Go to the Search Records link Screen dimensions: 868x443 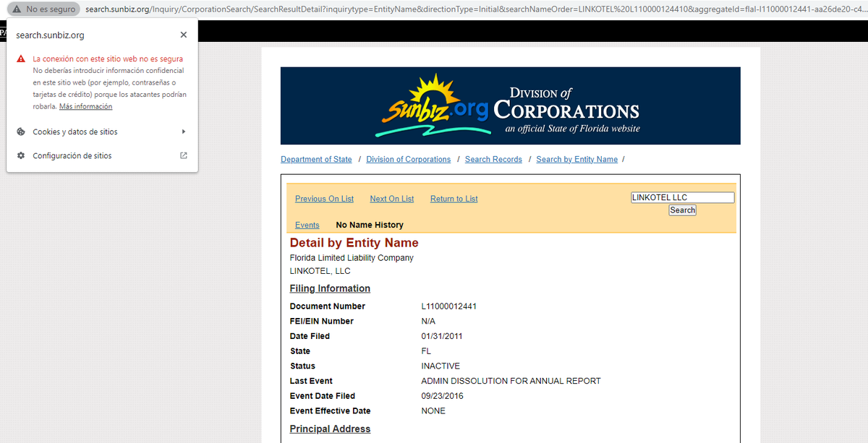click(x=493, y=159)
